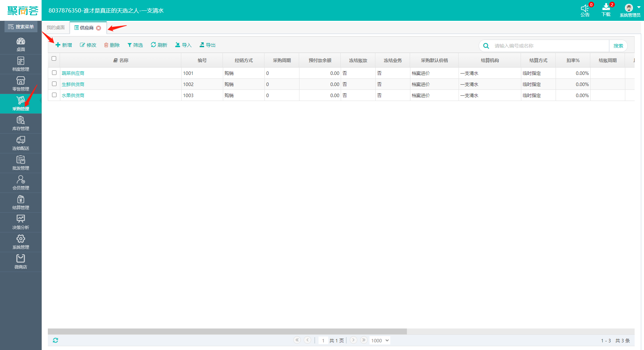Viewport: 644px width, 350px height.
Task: Go to first page arrow
Action: pos(297,340)
